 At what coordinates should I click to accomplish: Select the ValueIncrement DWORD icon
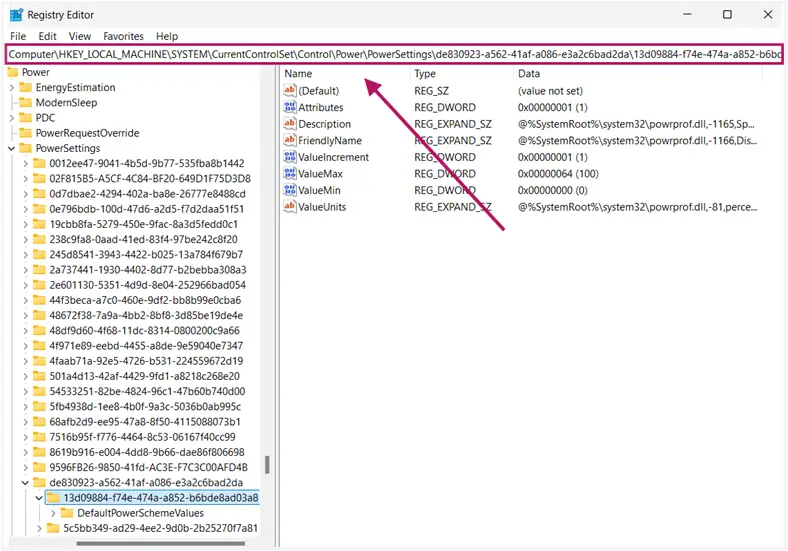(290, 157)
